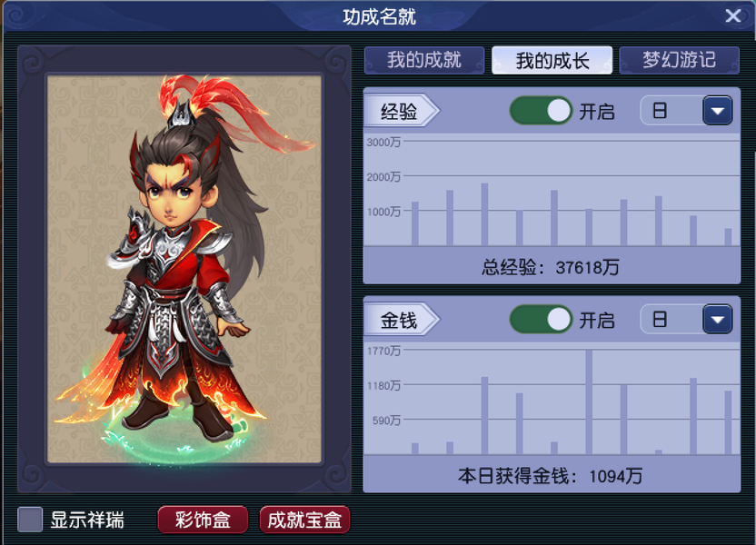This screenshot has width=756, height=545.
Task: Open the 成就宝盒 button
Action: point(304,520)
